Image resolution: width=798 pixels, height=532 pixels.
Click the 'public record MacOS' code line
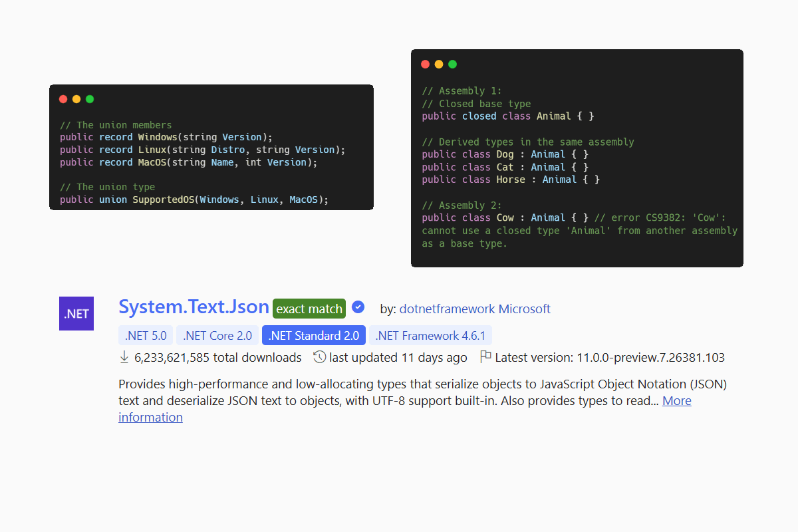189,162
